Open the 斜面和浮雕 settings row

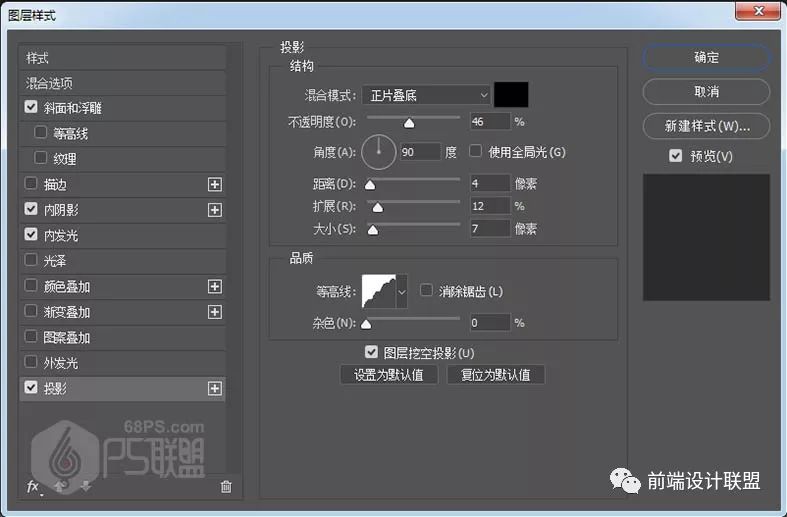tap(122, 108)
